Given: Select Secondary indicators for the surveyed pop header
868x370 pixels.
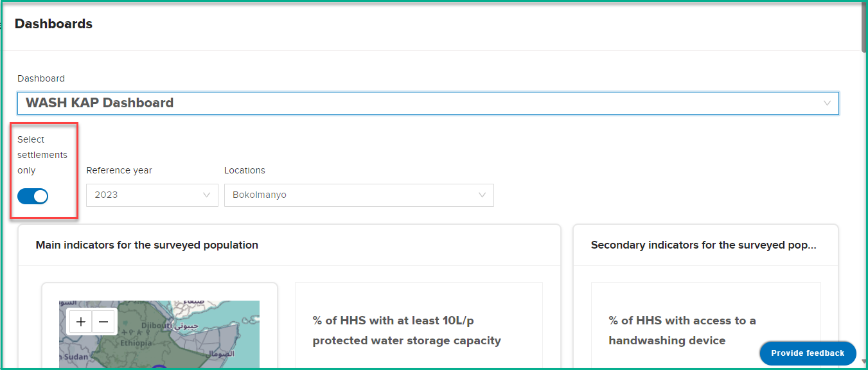Looking at the screenshot, I should [704, 245].
